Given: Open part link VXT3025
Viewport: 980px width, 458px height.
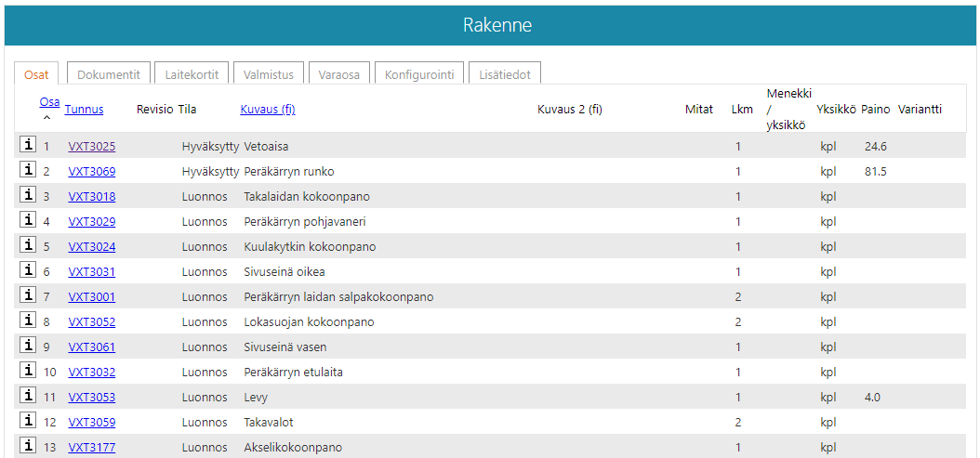Looking at the screenshot, I should (x=91, y=146).
